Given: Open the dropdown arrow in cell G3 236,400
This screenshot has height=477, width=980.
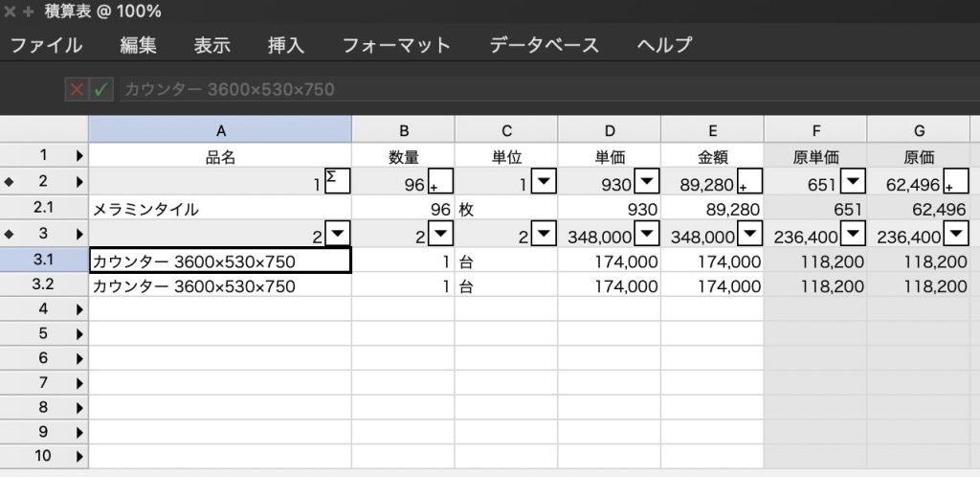Looking at the screenshot, I should click(956, 235).
